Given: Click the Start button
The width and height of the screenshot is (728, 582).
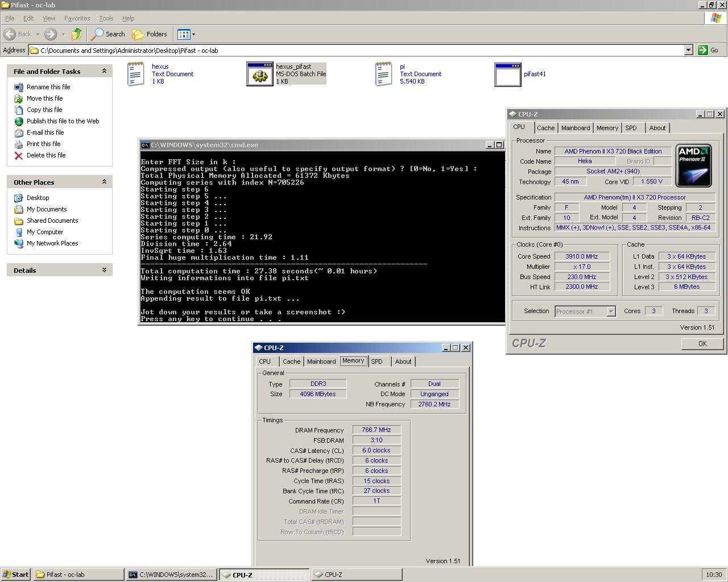Looking at the screenshot, I should pos(16,575).
